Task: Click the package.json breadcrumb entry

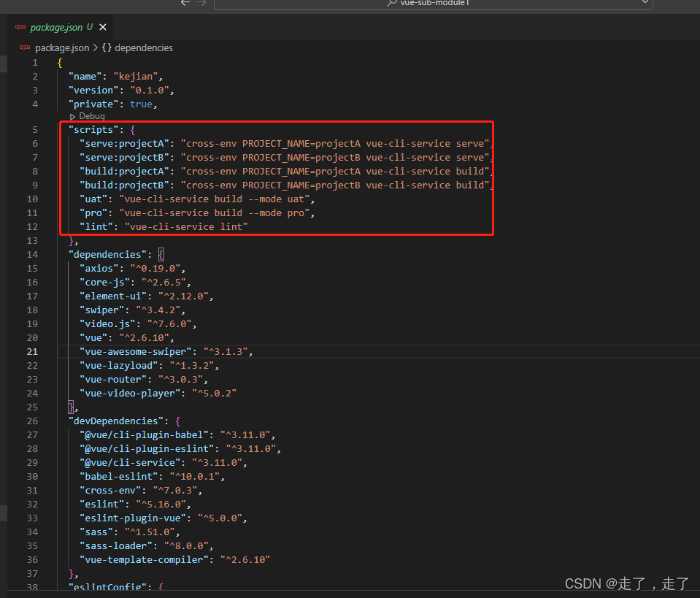Action: point(61,47)
